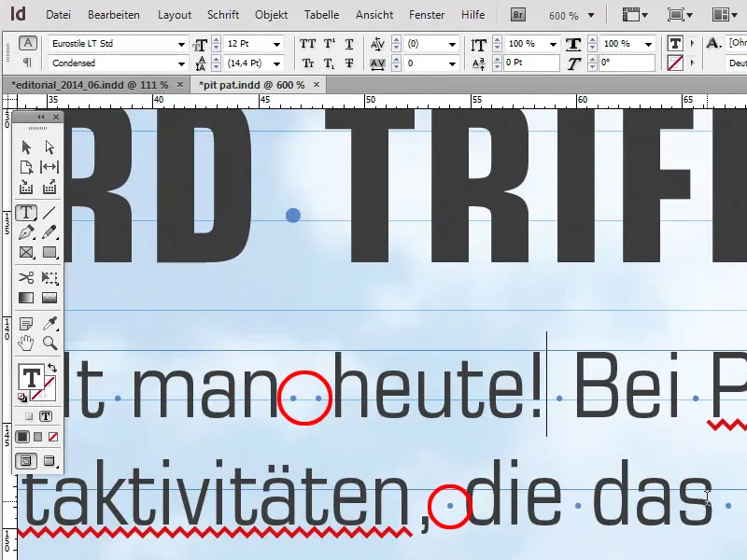Select the Type tool
747x560 pixels.
click(x=27, y=213)
